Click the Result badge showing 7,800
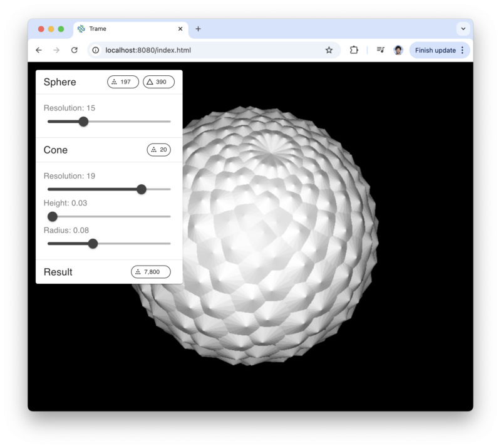 151,272
